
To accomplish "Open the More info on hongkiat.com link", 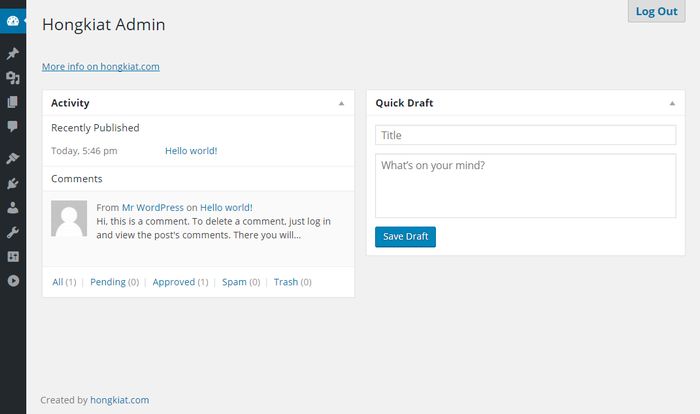I will (x=101, y=67).
